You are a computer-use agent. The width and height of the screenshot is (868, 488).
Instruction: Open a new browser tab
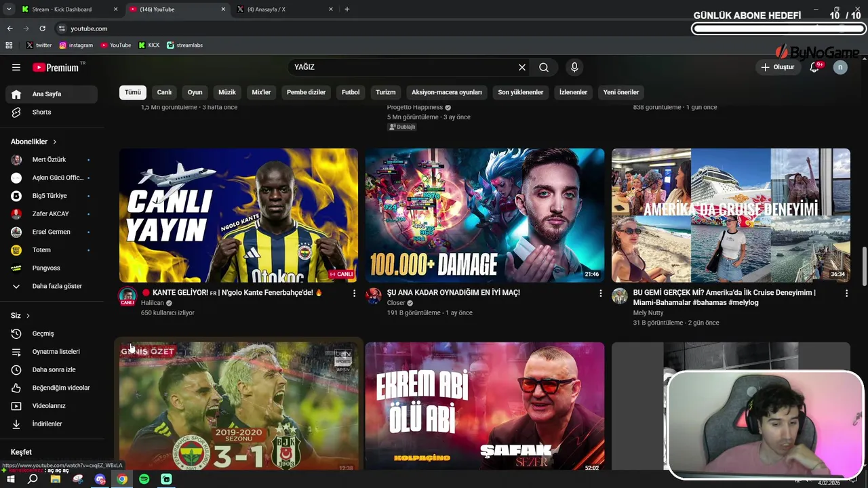(347, 9)
